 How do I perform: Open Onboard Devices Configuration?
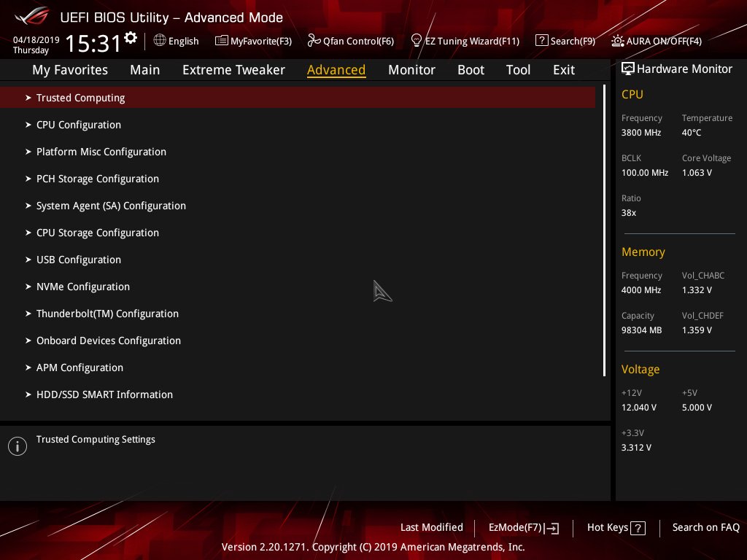109,341
